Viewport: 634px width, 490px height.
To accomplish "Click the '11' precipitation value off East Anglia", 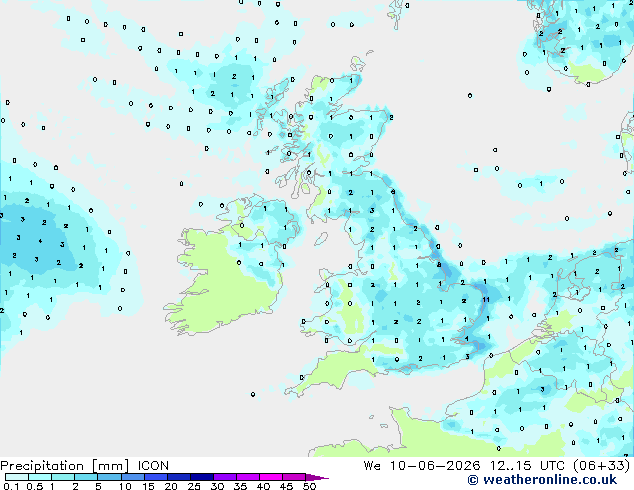I will point(486,300).
